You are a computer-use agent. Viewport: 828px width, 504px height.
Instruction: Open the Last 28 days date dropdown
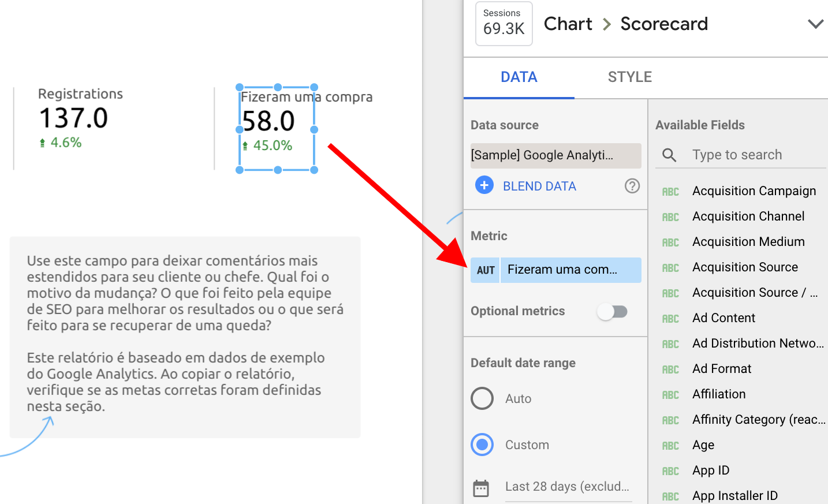pyautogui.click(x=567, y=486)
